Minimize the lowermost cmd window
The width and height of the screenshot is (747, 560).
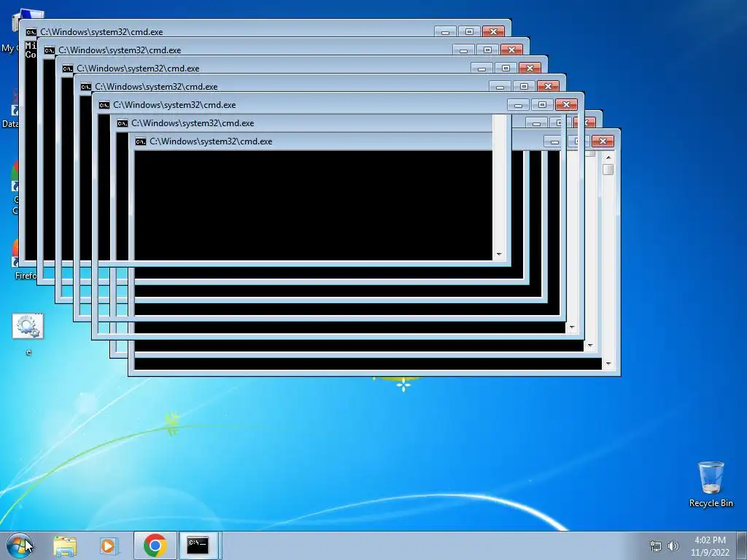click(554, 141)
